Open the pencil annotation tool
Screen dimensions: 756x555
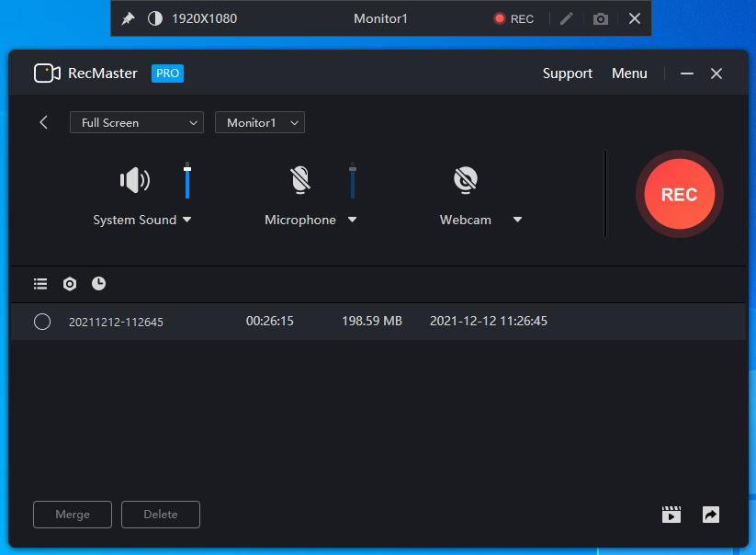pos(567,18)
